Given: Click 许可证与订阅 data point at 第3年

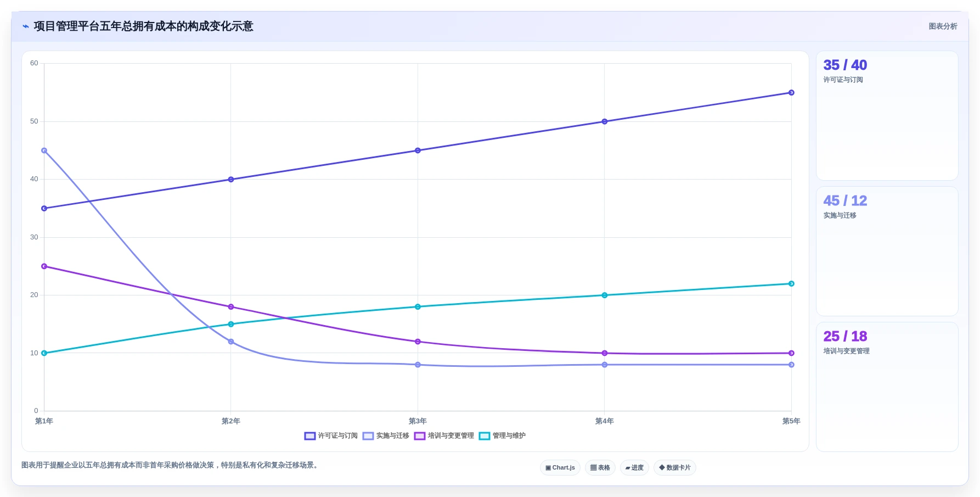Looking at the screenshot, I should click(418, 150).
